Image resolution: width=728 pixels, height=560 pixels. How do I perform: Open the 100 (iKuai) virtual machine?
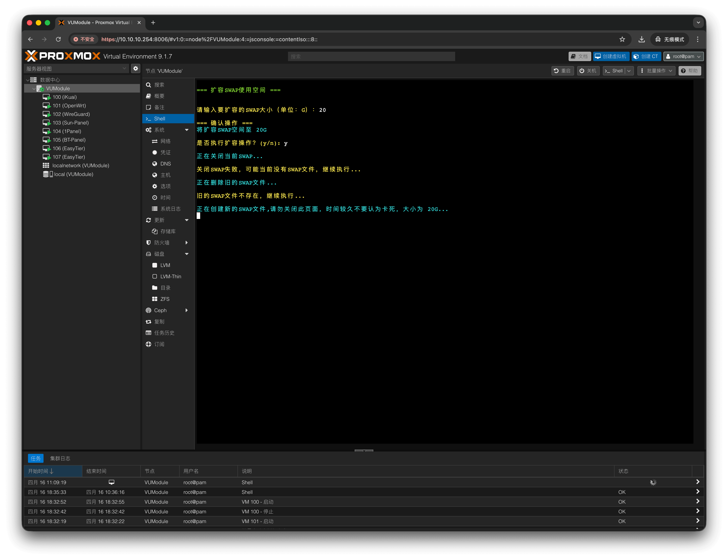(x=64, y=97)
